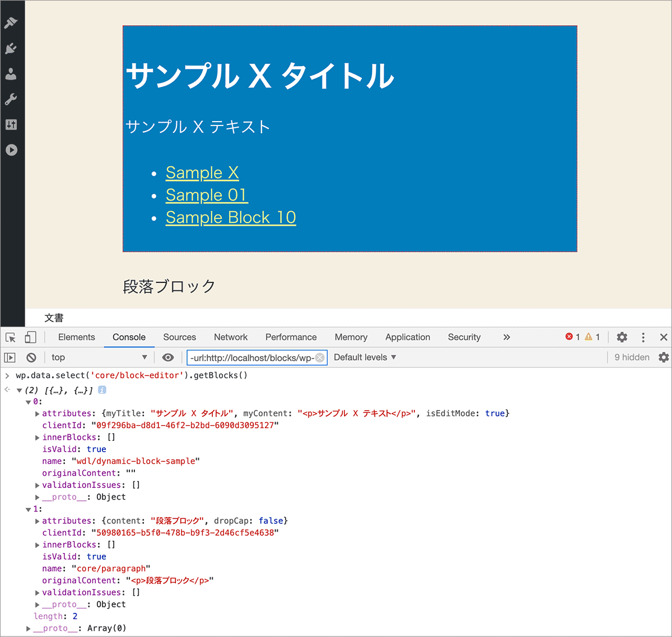Collapse the array item 0 tree node

(x=28, y=402)
